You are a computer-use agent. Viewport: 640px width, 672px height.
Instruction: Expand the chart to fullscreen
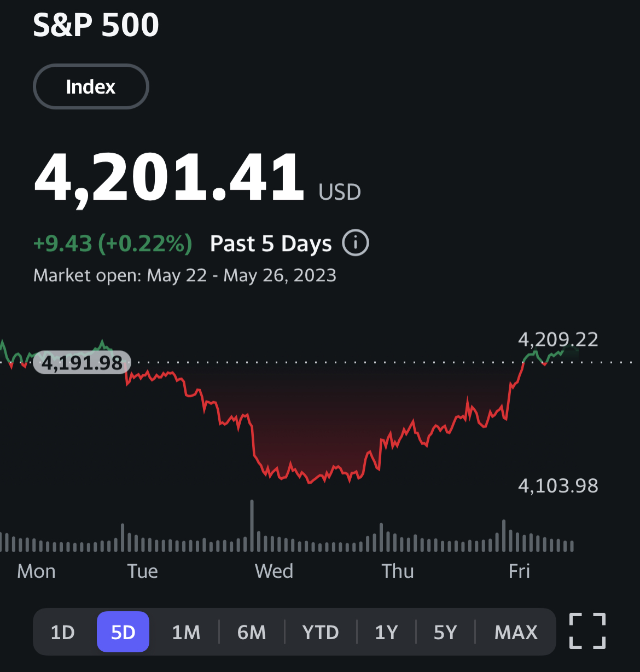587,631
